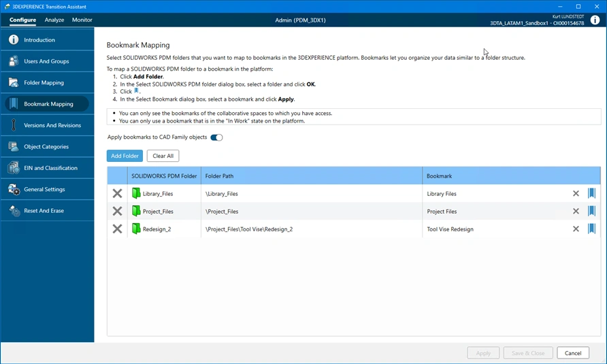Switch to the Analyze tab

[54, 20]
